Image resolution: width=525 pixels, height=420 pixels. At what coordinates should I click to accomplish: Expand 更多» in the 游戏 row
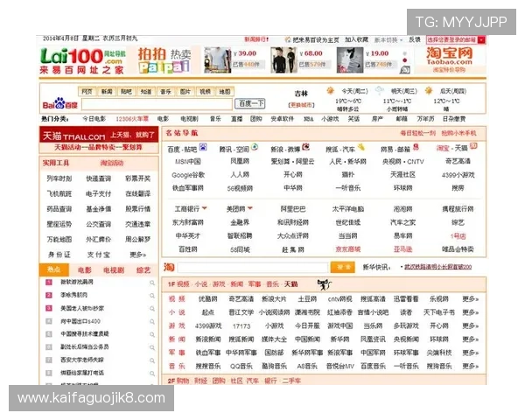[x=470, y=325]
